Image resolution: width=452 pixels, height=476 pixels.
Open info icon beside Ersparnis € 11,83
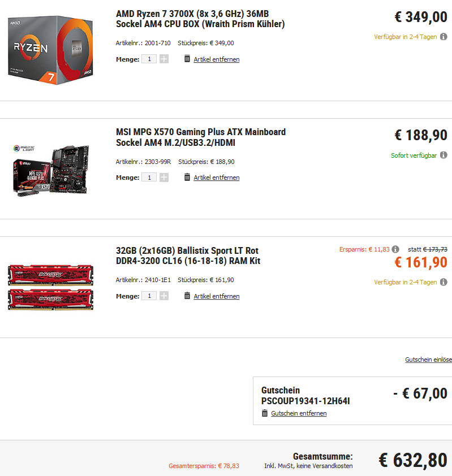[395, 249]
